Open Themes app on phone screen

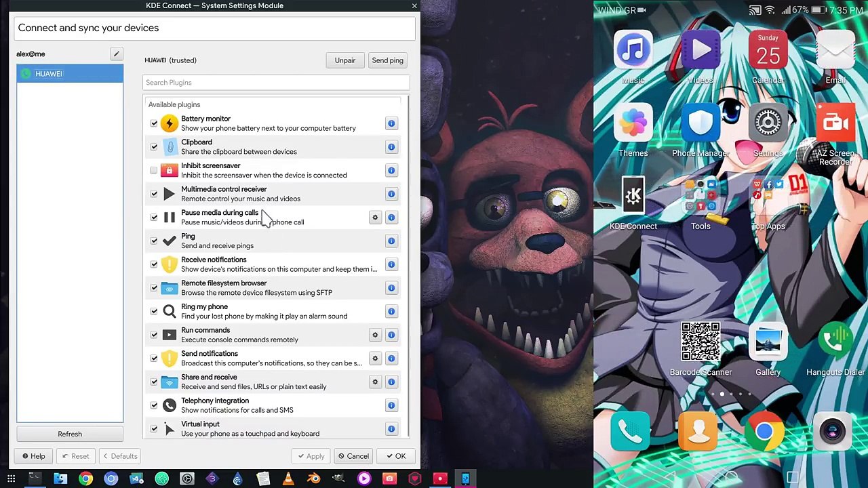coord(633,130)
